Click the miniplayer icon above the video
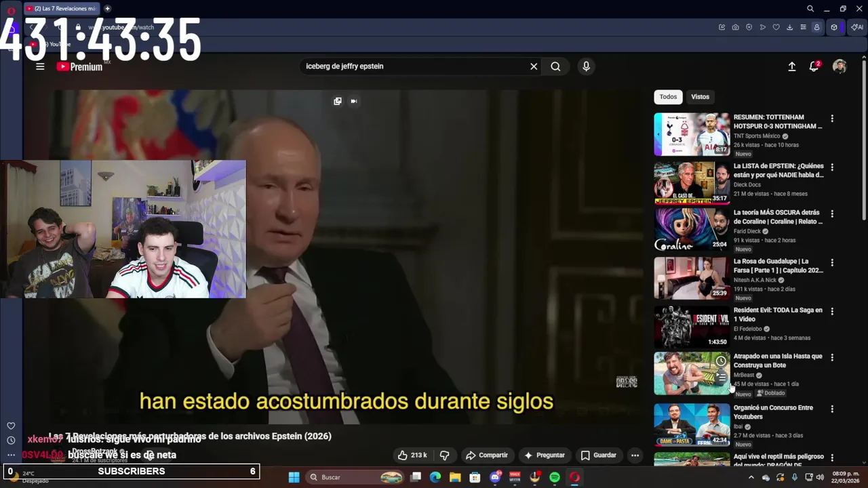Image resolution: width=868 pixels, height=488 pixels. [x=338, y=101]
